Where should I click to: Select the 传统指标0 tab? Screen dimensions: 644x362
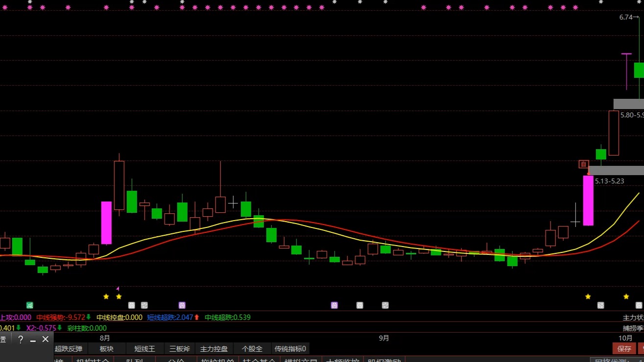290,349
